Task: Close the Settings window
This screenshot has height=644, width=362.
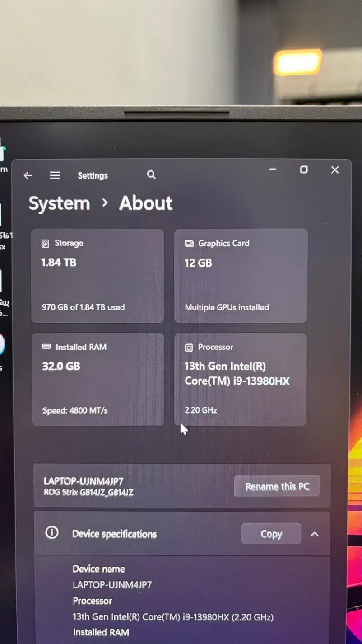Action: click(334, 170)
